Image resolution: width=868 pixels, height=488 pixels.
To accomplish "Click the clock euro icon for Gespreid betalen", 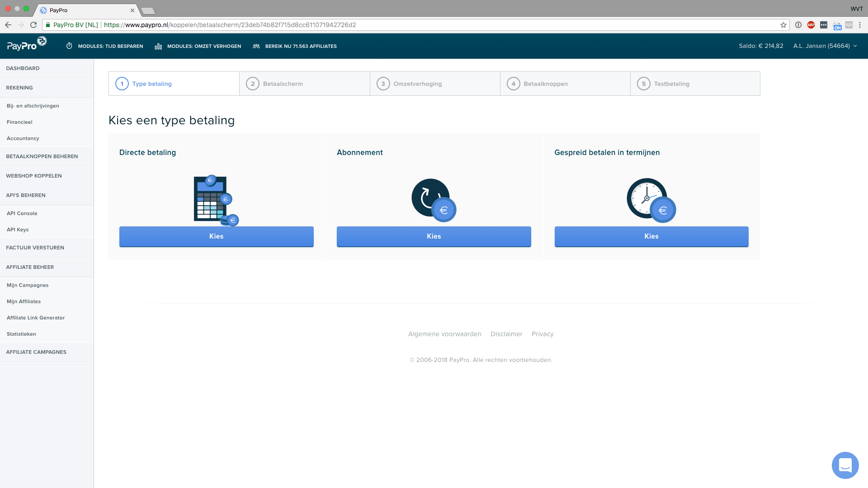I will [x=651, y=200].
